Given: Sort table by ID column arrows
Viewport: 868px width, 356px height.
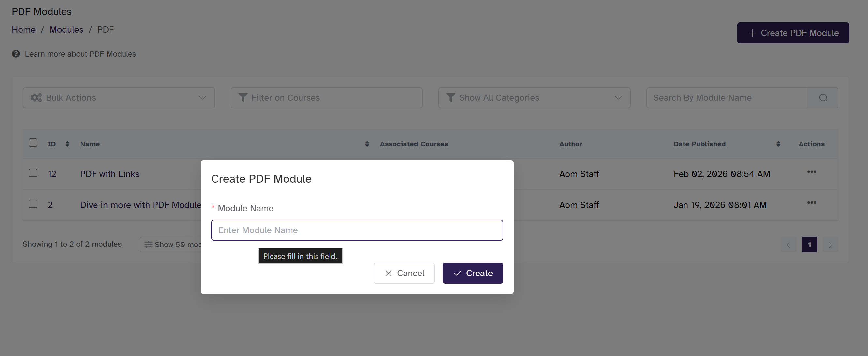Looking at the screenshot, I should (67, 144).
